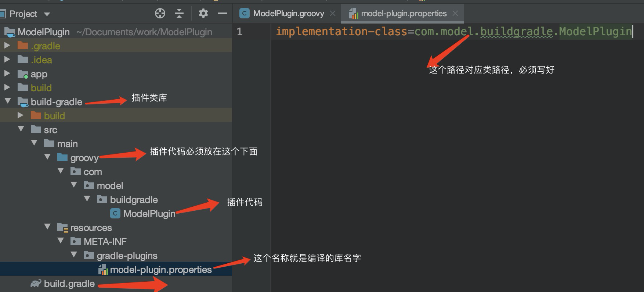Close the ModelPlugin.groovy tab
The image size is (644, 292).
click(333, 14)
